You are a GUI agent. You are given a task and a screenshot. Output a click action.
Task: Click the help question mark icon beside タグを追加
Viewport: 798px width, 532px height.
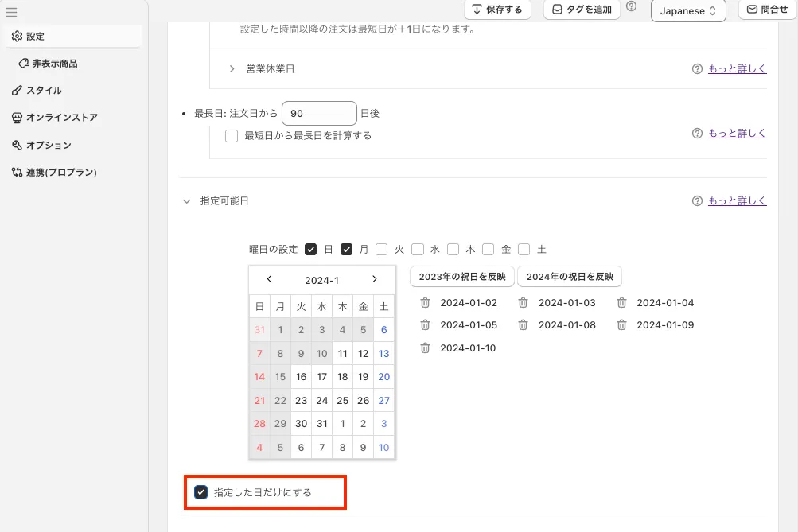[632, 7]
